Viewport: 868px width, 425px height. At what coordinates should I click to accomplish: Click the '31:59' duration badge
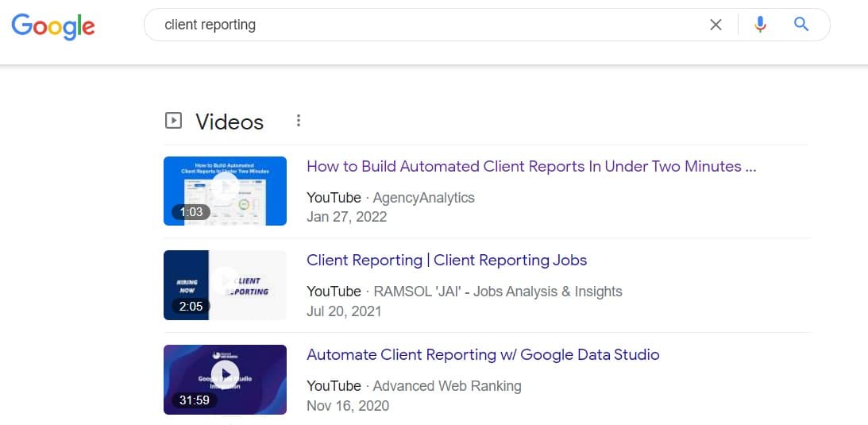tap(194, 400)
